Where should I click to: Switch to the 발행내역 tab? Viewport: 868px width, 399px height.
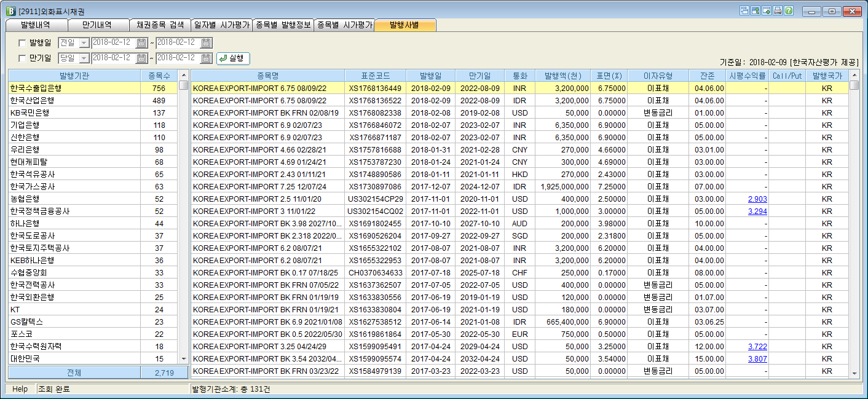pos(36,25)
